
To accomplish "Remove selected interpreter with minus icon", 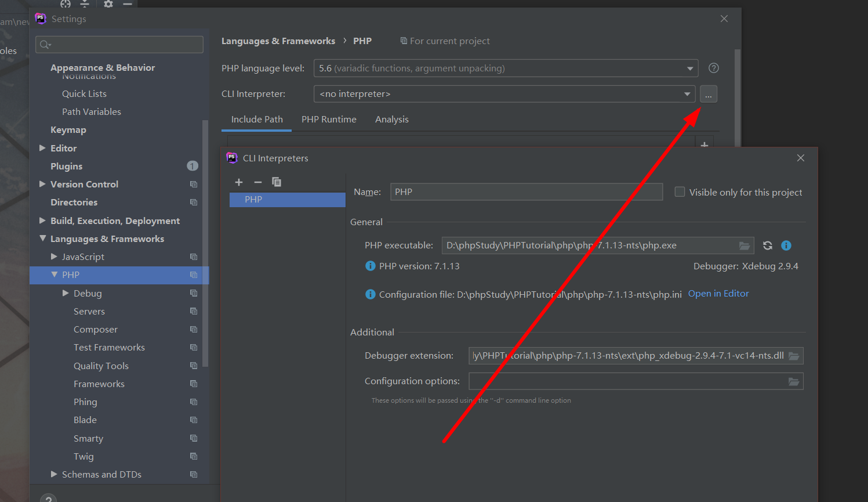I will tap(258, 182).
